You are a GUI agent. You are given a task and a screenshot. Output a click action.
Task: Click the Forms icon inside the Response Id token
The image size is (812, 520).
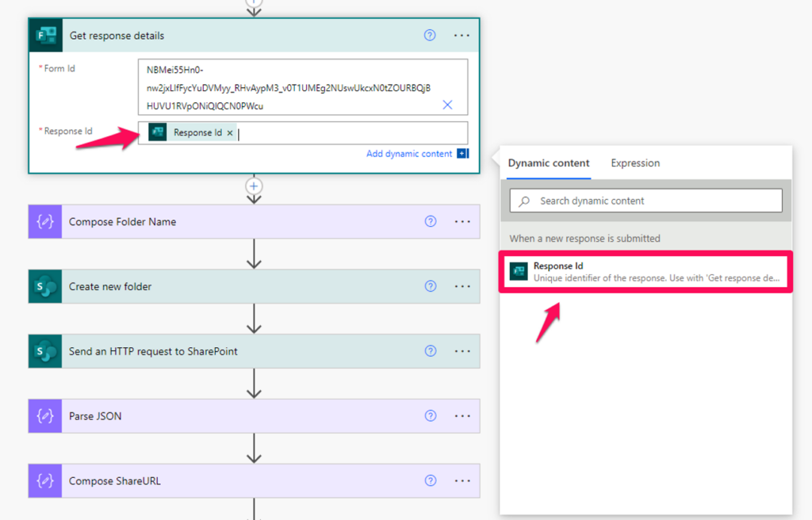(x=158, y=132)
